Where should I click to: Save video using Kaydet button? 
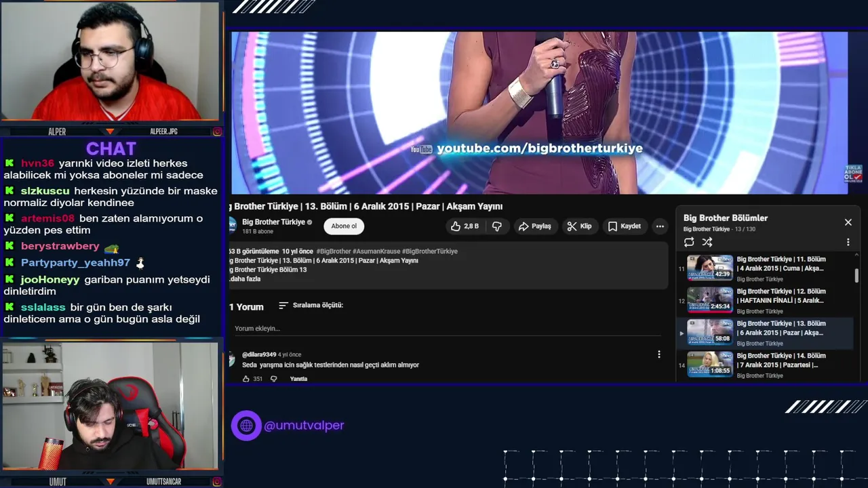[x=625, y=226]
